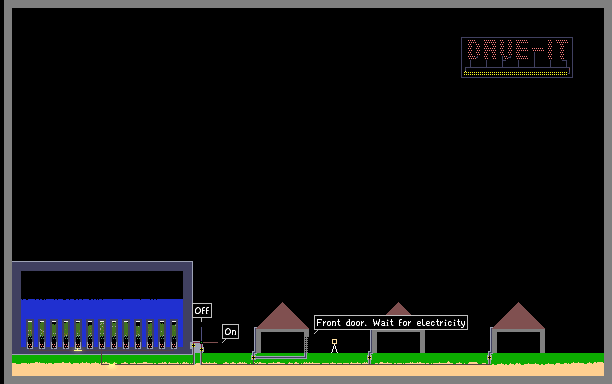Image resolution: width=612 pixels, height=384 pixels.
Task: Click the yellow glow in the sand below tank
Action: pyautogui.click(x=112, y=365)
